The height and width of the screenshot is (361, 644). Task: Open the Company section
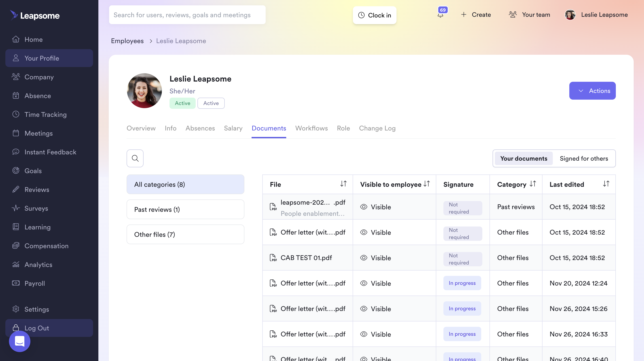click(x=49, y=77)
